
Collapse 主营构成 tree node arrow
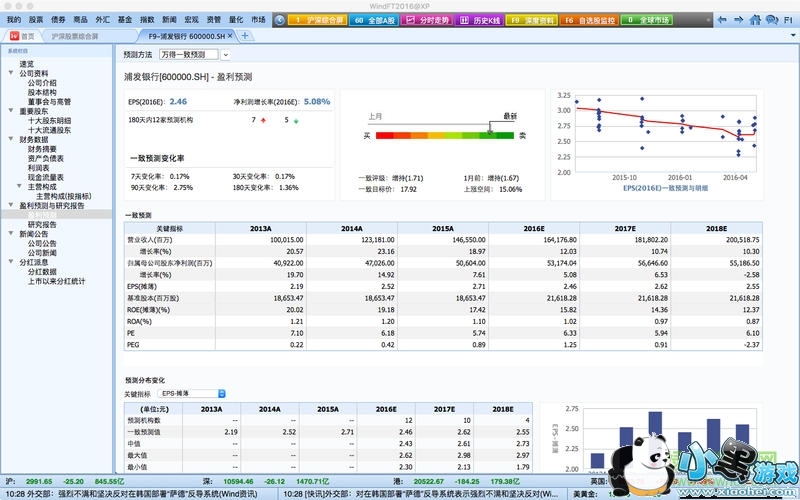tap(19, 186)
